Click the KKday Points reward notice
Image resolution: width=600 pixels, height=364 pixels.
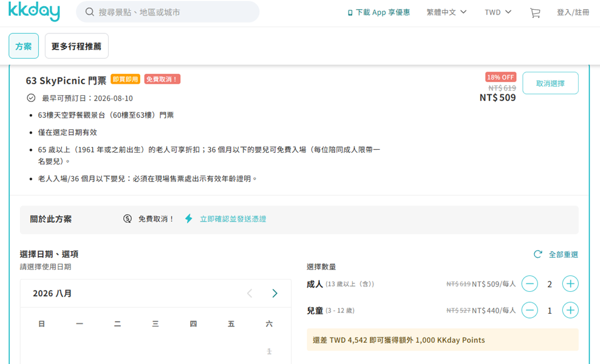point(442,340)
